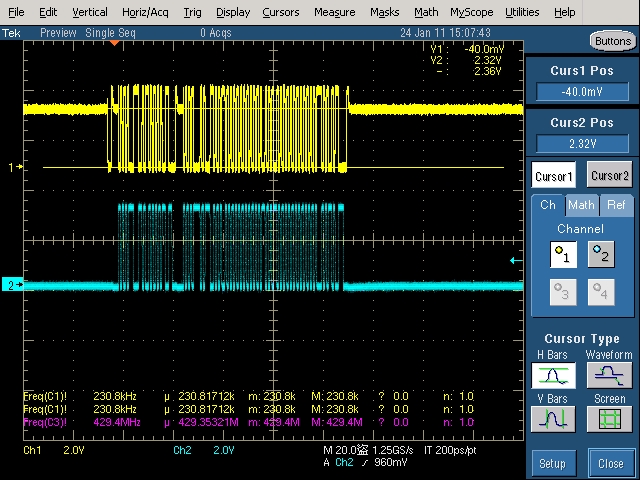Activate Cursor1 button
Viewport: 640px width, 480px height.
pyautogui.click(x=553, y=175)
